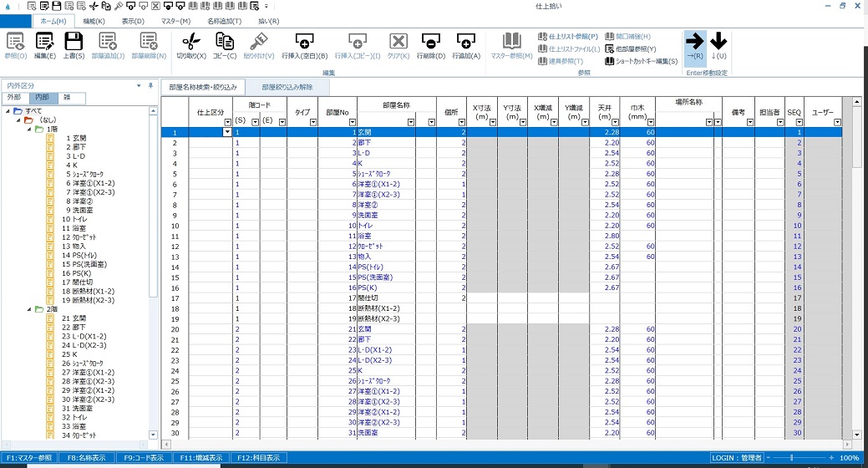The width and height of the screenshot is (868, 468).
Task: Collapse the すべて tree root
Action: [x=8, y=111]
